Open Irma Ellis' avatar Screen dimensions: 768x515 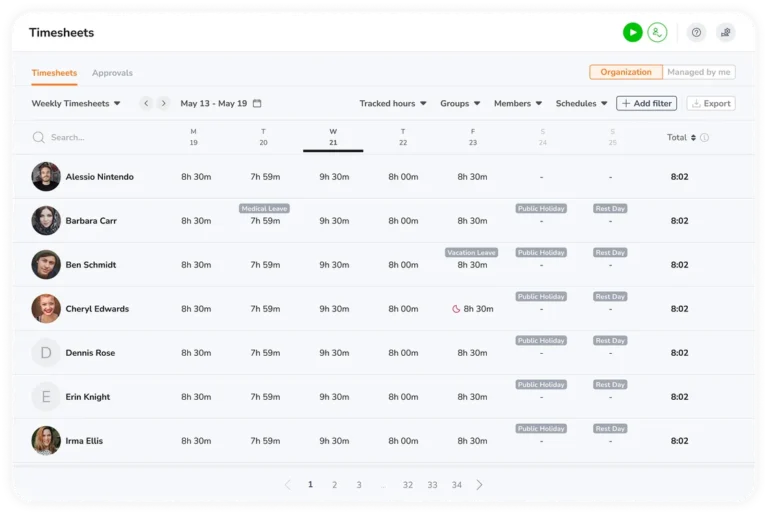(x=46, y=441)
